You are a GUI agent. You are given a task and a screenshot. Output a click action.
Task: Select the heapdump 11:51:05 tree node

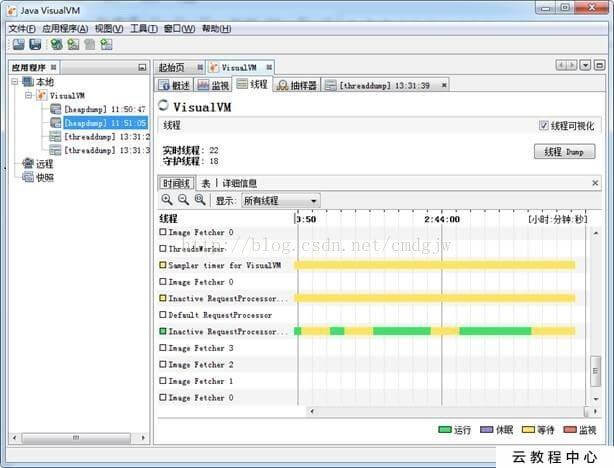pos(105,122)
